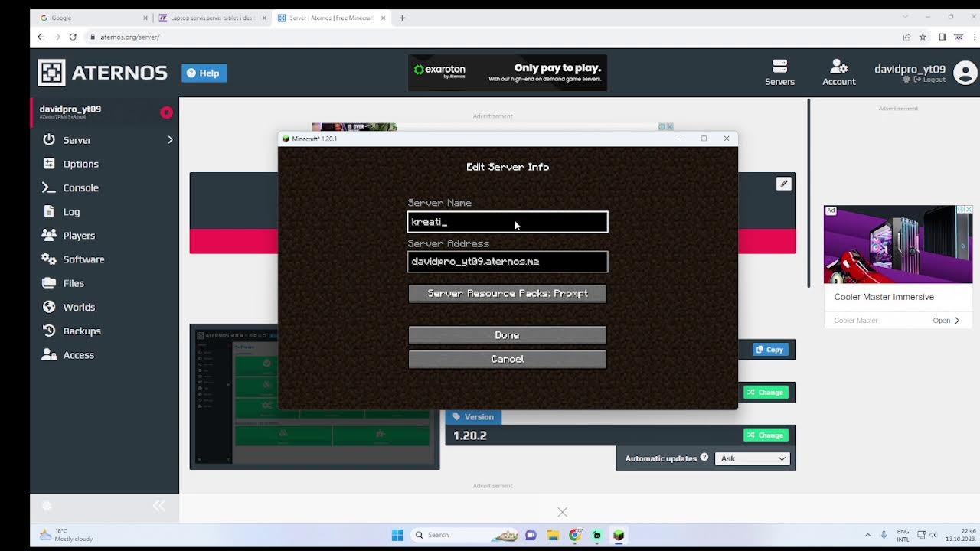Open Log in the sidebar
This screenshot has height=551, width=980.
[x=71, y=212]
